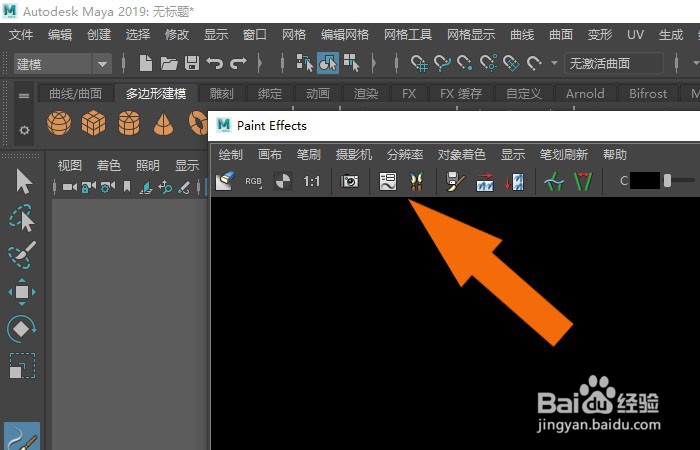This screenshot has height=450, width=700.
Task: Click viewport select camera icon
Action: pyautogui.click(x=69, y=187)
